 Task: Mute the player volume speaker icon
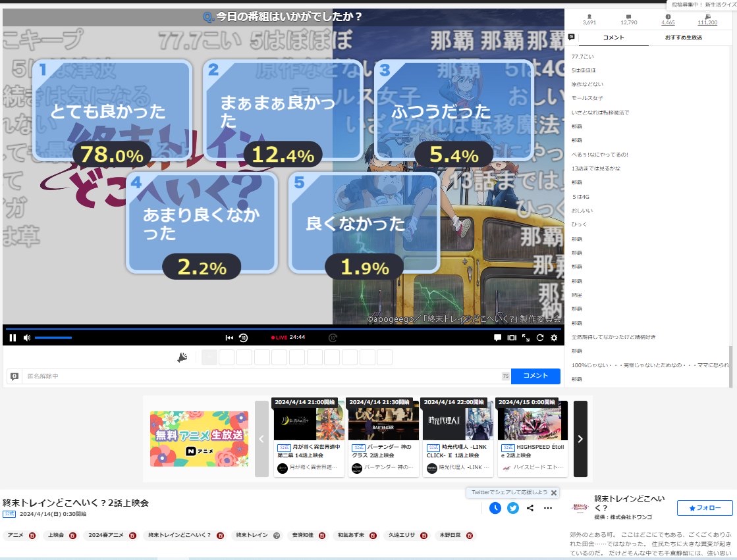coord(27,338)
